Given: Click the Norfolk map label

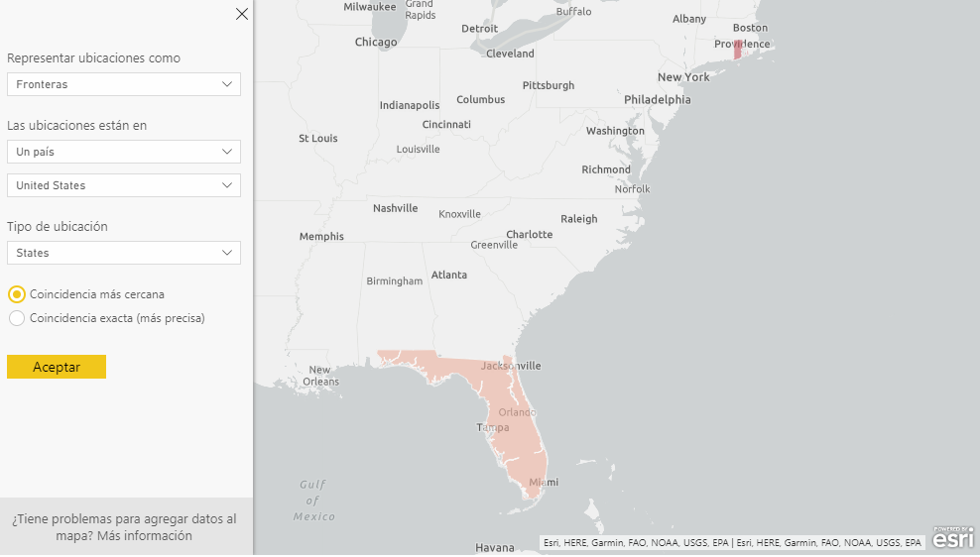Looking at the screenshot, I should point(632,189).
